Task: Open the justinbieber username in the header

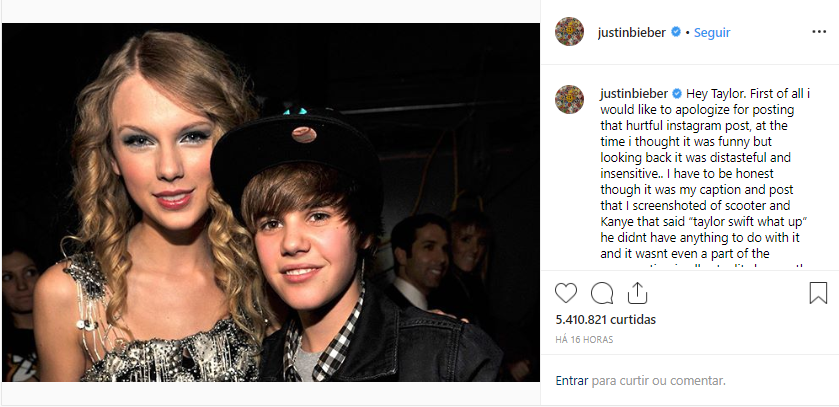Action: pos(632,33)
